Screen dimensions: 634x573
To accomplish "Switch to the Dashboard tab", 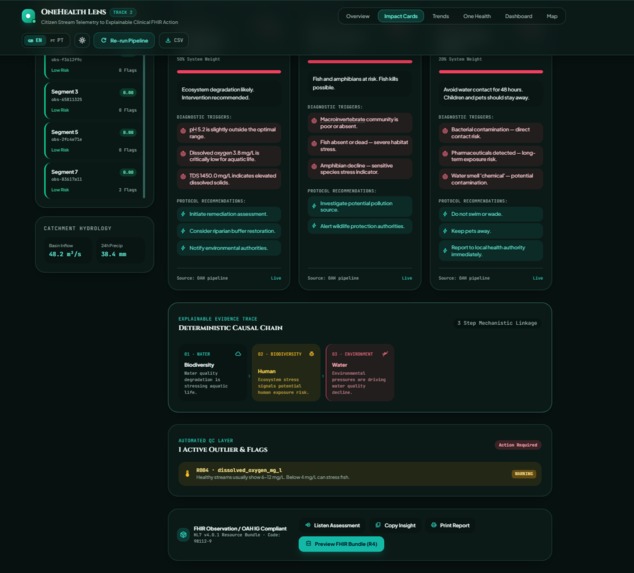I will tap(518, 16).
